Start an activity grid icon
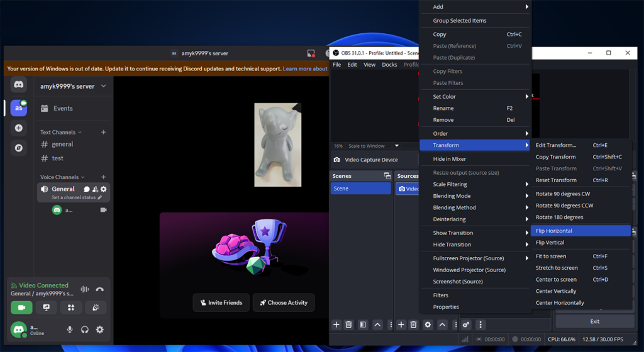 71,307
